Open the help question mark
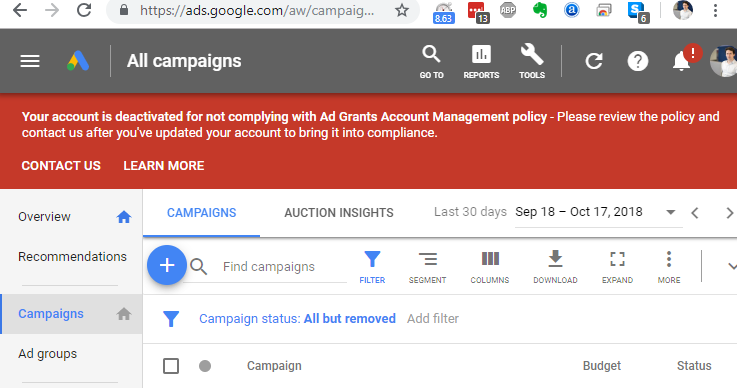This screenshot has width=737, height=388. pos(638,61)
